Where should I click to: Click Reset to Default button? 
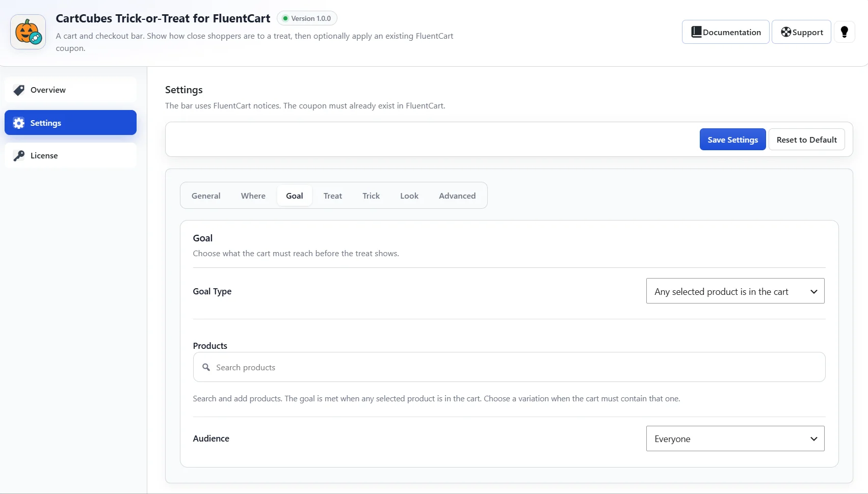coord(806,140)
